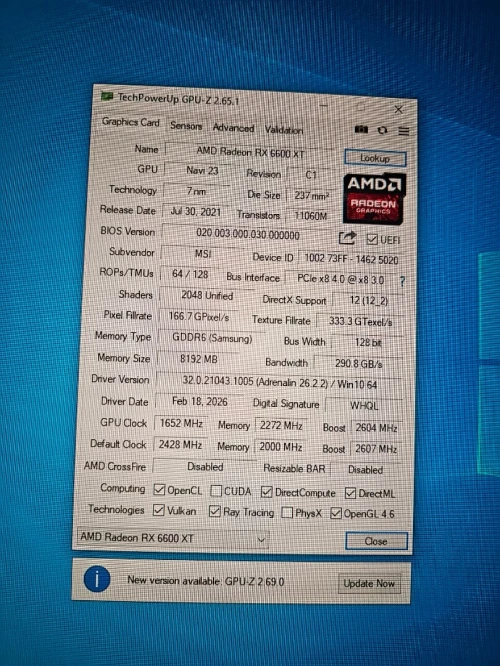
Task: Click the AMD CrossFire value Disabled
Action: pos(205,467)
